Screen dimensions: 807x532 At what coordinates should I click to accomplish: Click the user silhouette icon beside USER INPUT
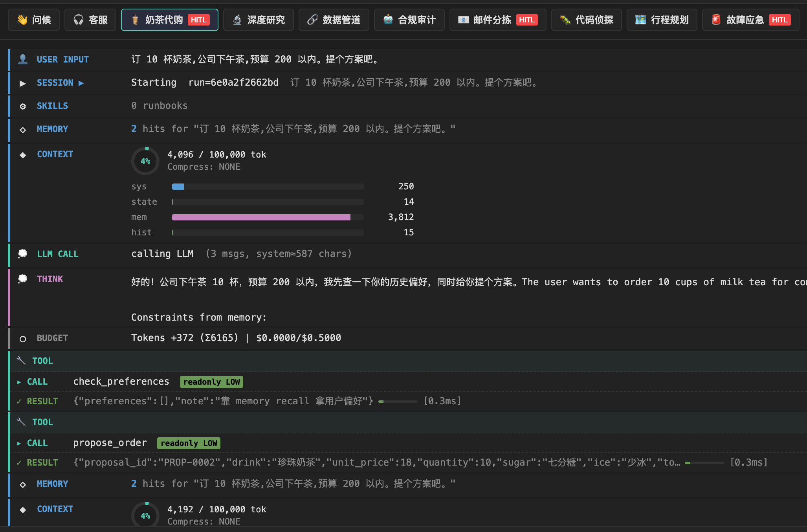coord(23,59)
